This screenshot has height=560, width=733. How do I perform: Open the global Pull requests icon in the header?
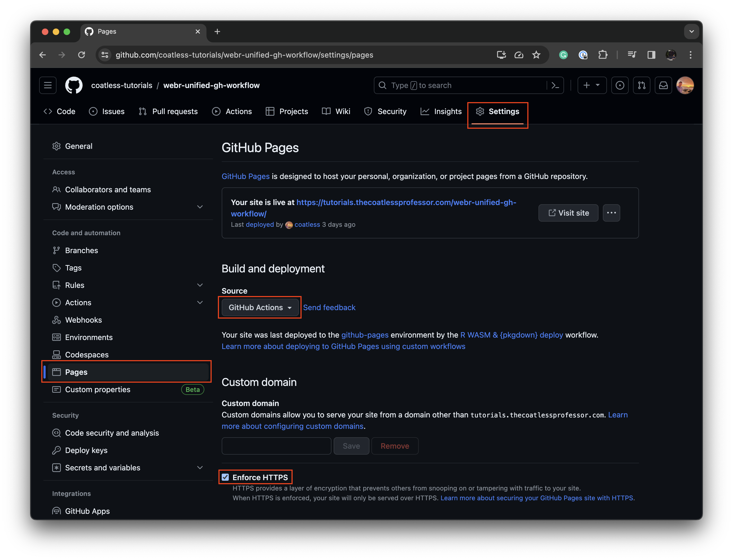[x=641, y=85]
